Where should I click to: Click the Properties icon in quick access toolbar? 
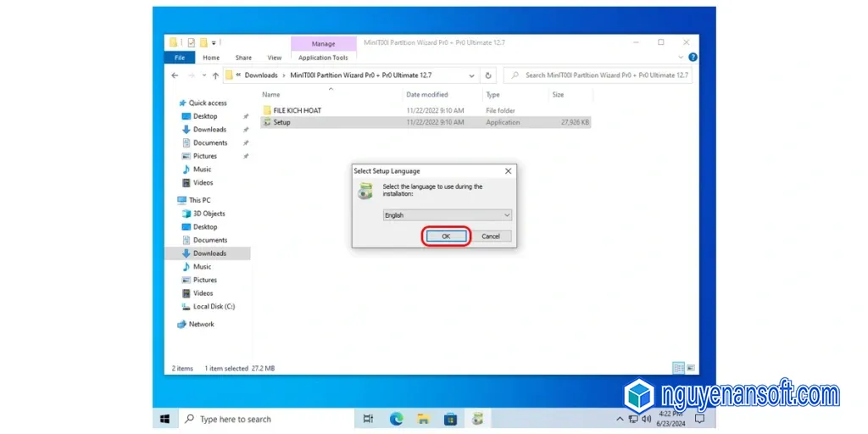191,42
